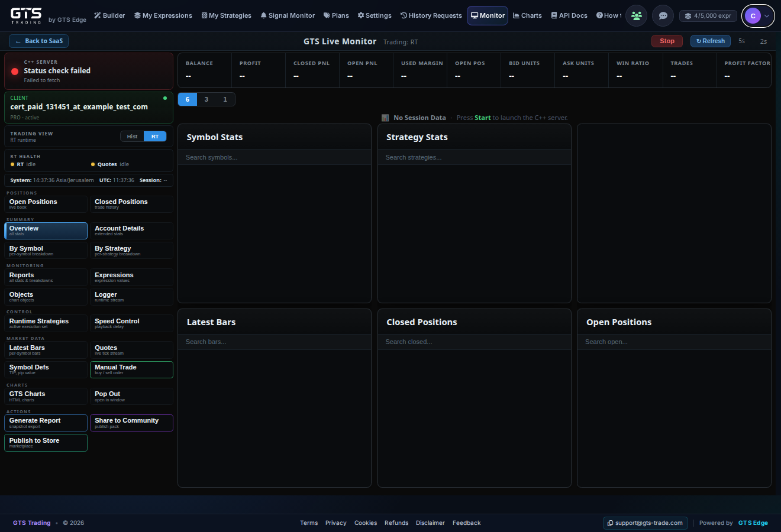Open the community people icon
The image size is (781, 532).
pos(637,16)
